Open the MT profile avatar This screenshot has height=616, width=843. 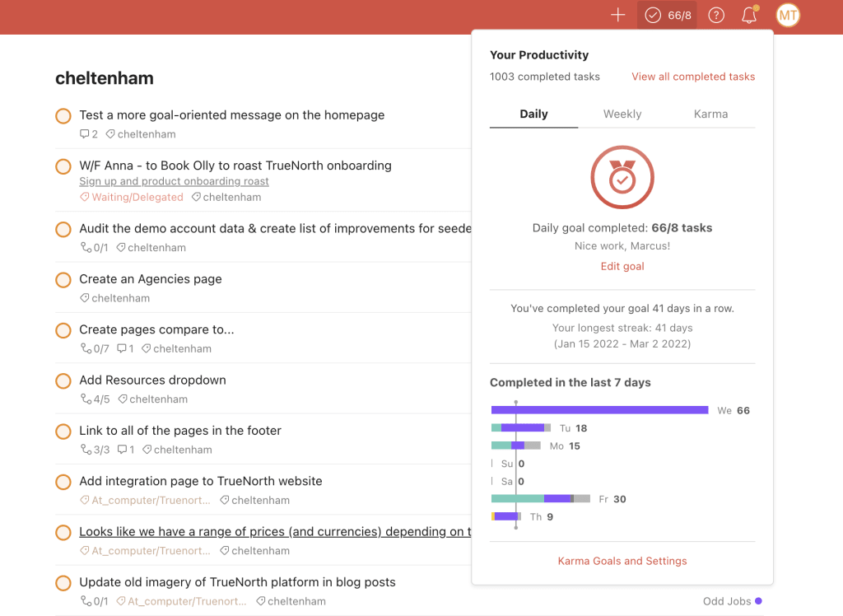click(x=788, y=15)
